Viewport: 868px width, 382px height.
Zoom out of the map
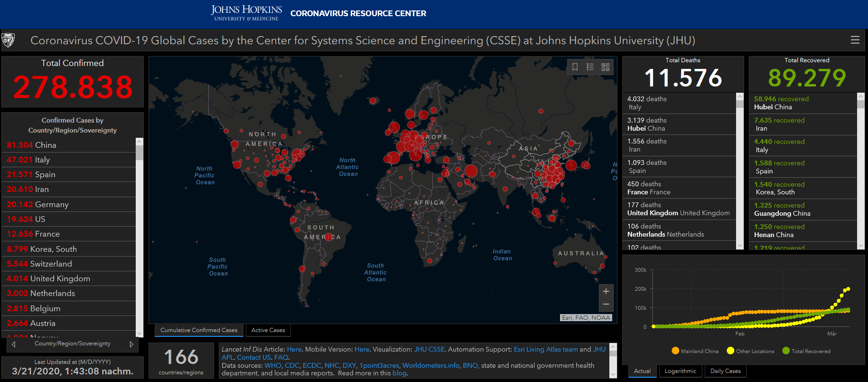click(606, 304)
